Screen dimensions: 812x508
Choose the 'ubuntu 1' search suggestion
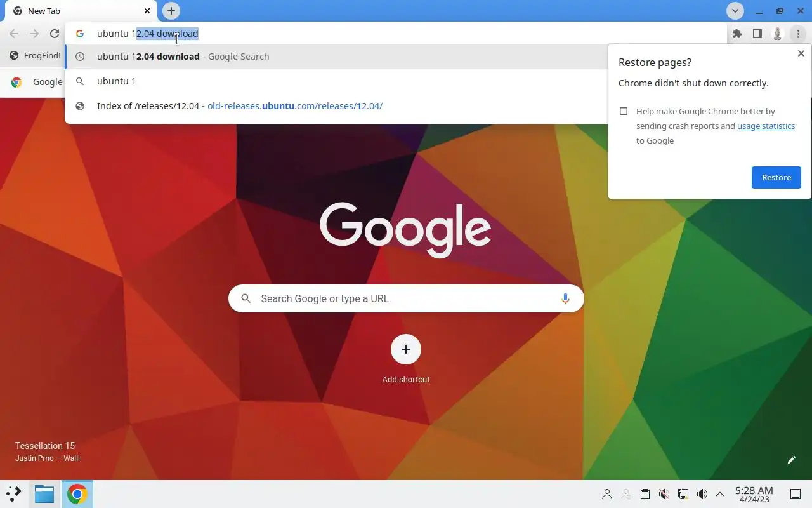[336, 81]
